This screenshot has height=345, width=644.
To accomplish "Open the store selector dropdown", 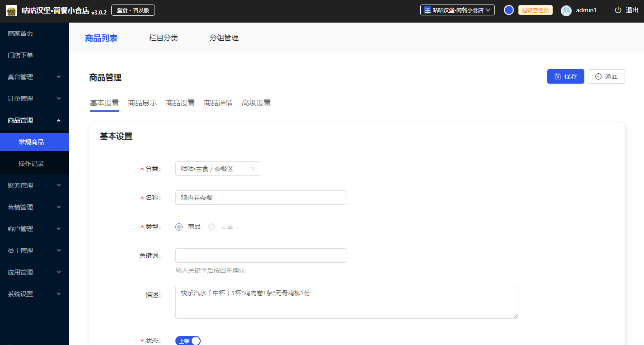I will (457, 10).
